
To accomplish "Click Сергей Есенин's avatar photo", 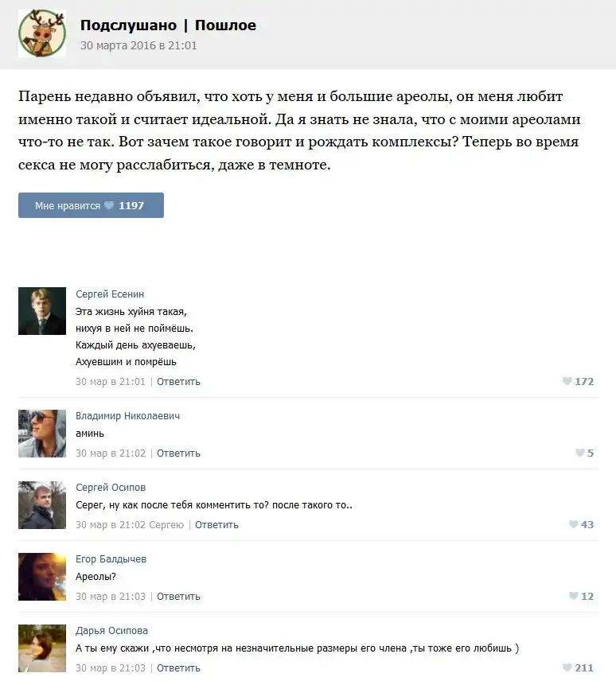I will pyautogui.click(x=42, y=311).
